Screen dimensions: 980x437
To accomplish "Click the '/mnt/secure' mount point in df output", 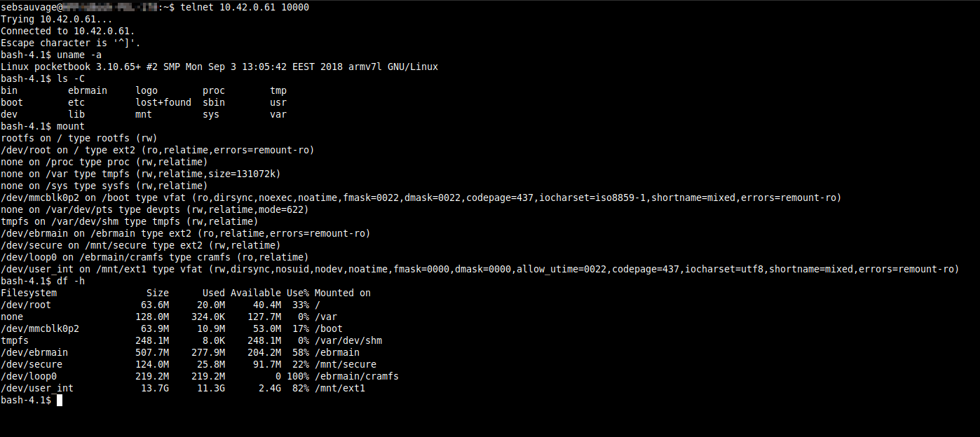I will click(345, 364).
